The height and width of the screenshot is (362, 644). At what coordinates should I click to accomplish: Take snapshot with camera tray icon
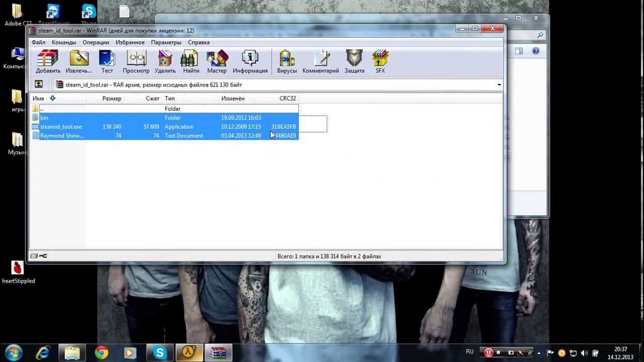(511, 353)
